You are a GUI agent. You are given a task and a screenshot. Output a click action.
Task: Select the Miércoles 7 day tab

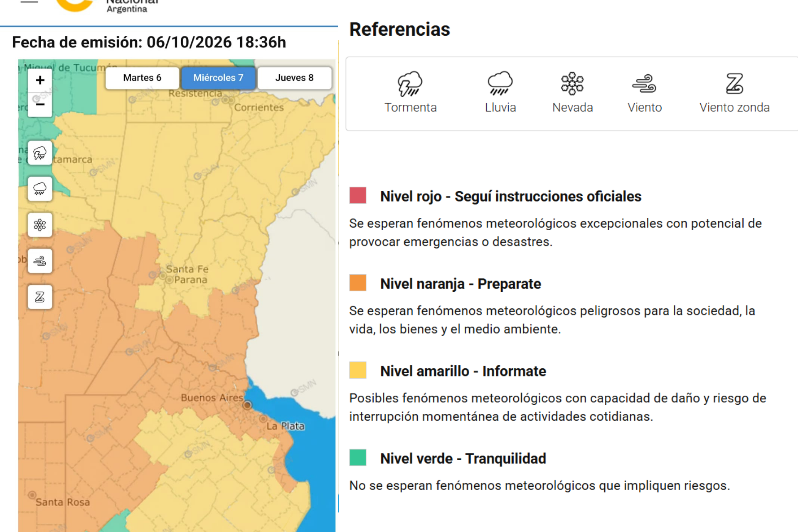click(x=218, y=78)
